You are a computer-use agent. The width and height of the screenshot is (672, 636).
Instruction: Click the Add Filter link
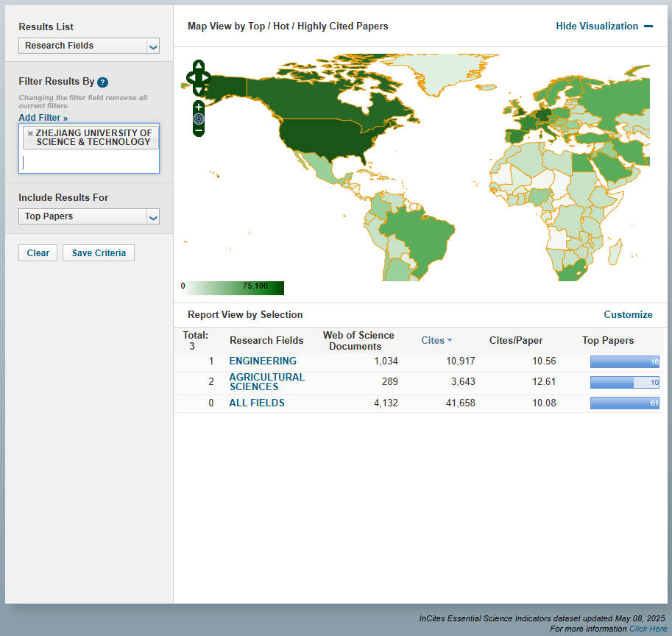[x=43, y=118]
